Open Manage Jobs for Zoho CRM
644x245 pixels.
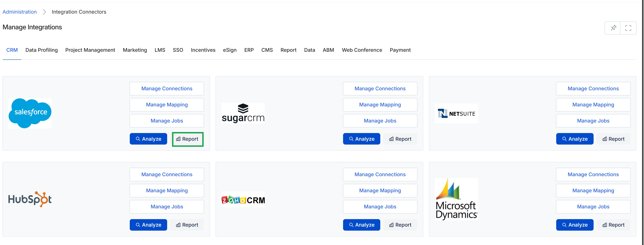(x=380, y=207)
